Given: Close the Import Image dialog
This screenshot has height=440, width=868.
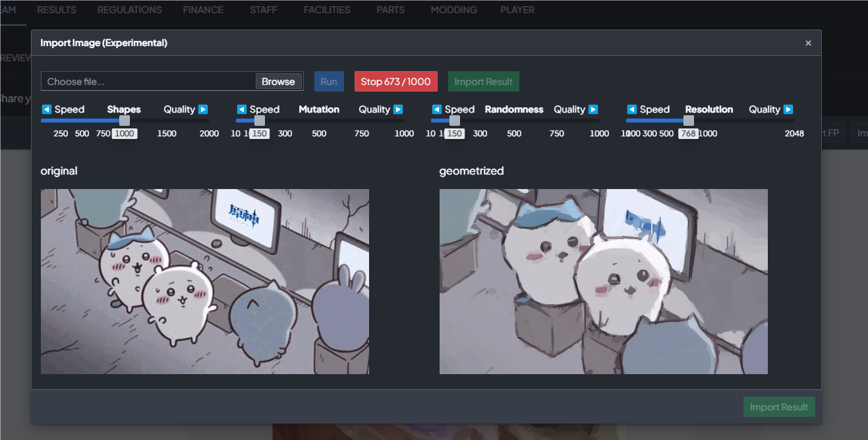Looking at the screenshot, I should coord(808,43).
